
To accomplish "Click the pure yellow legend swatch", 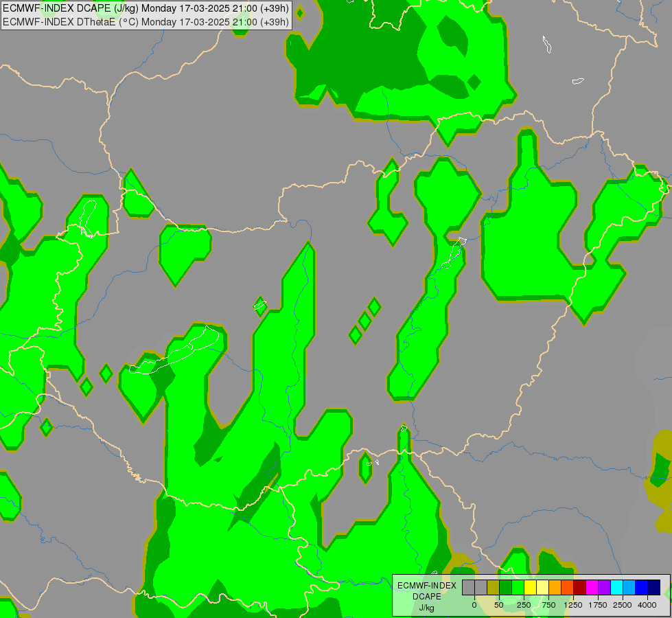I will 530,587.
